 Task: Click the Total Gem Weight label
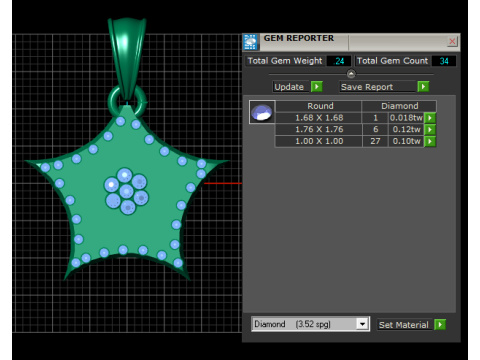tap(285, 61)
